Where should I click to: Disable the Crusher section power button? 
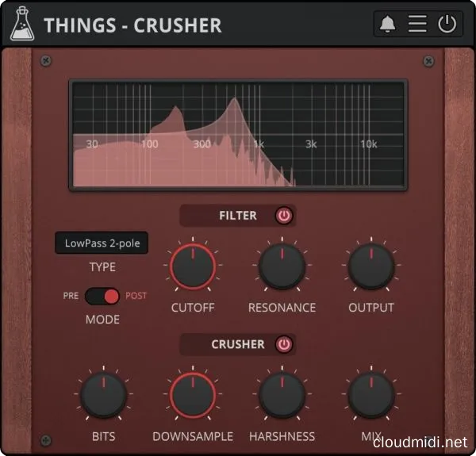pyautogui.click(x=284, y=344)
